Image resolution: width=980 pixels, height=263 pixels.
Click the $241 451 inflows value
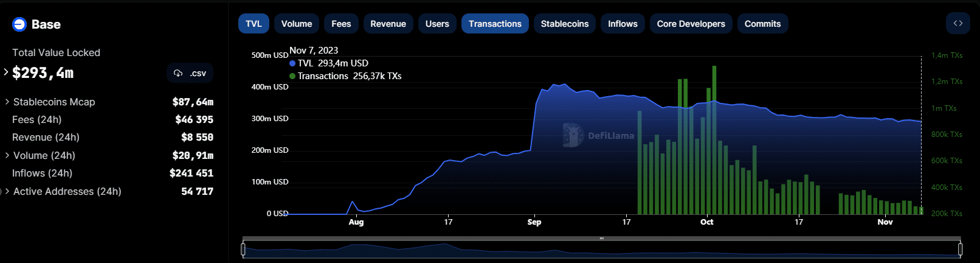pyautogui.click(x=192, y=173)
